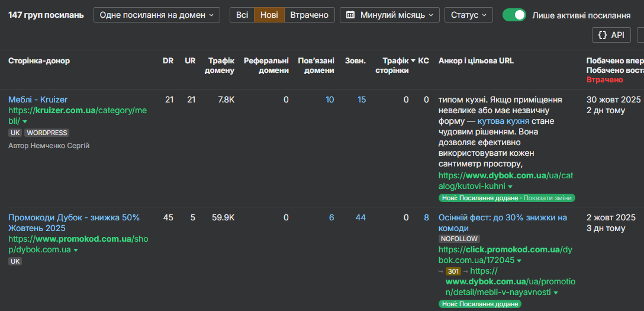Select the Нові tab
The height and width of the screenshot is (311, 644).
269,15
